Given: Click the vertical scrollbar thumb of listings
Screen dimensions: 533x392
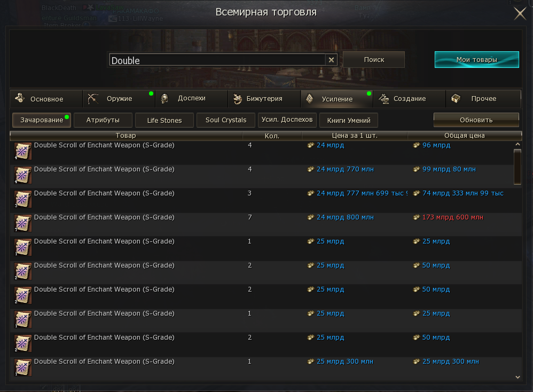Looking at the screenshot, I should coord(517,166).
